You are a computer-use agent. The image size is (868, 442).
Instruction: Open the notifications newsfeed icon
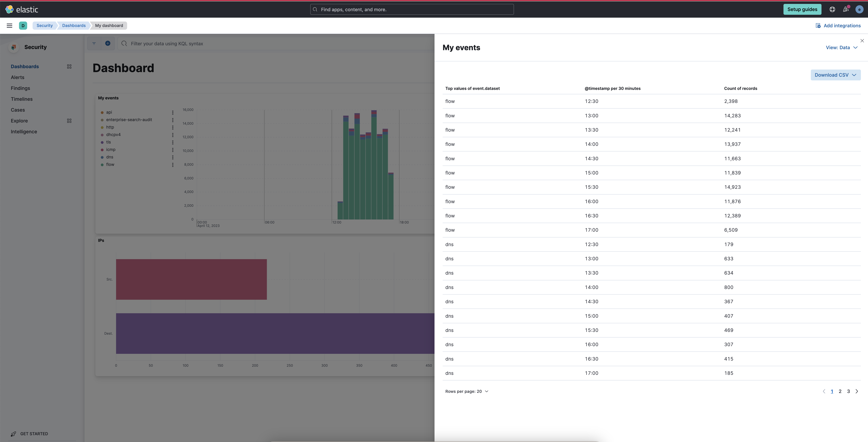pos(845,9)
